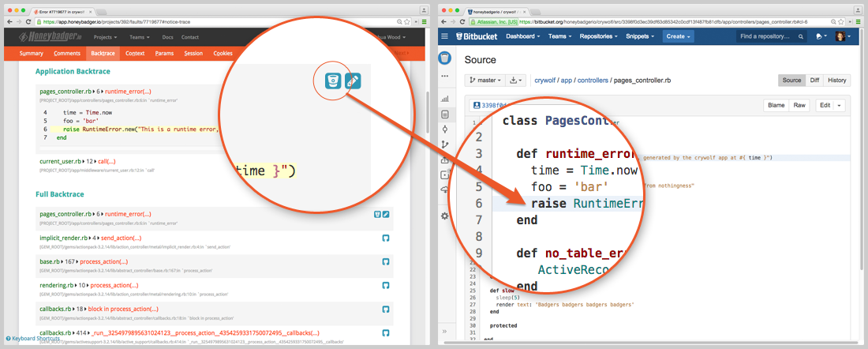Click the Honeybadger address bar URL
Screen dimensions: 868x349
click(118, 21)
